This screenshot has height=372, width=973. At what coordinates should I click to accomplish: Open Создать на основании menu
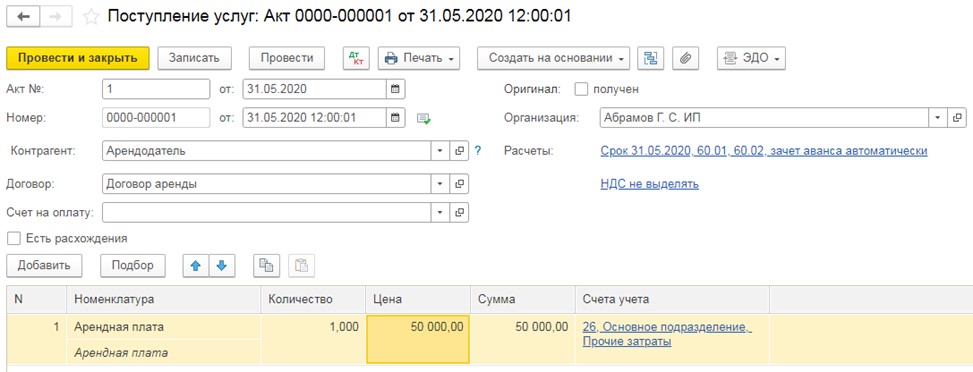554,58
